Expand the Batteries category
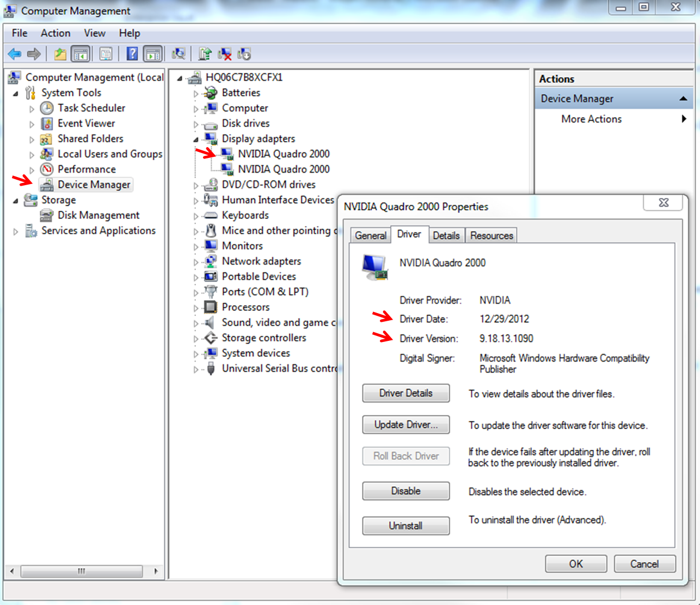 tap(196, 94)
